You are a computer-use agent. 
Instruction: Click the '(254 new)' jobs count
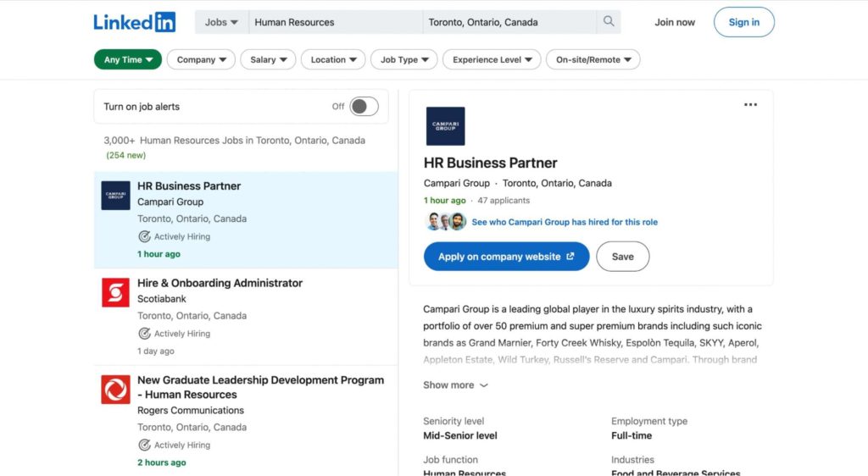tap(125, 155)
